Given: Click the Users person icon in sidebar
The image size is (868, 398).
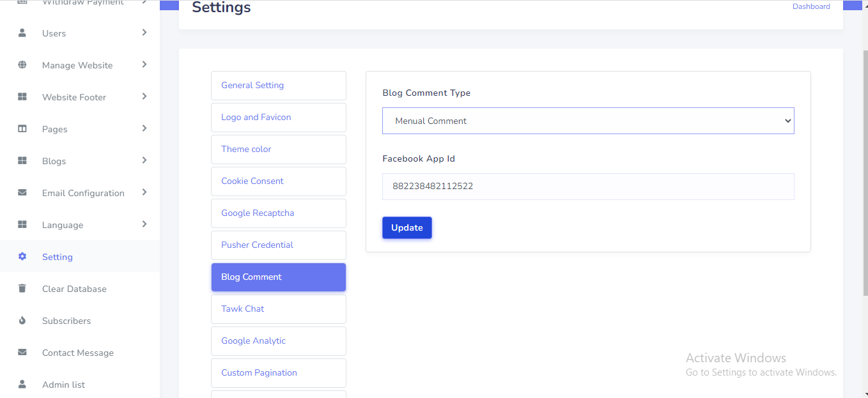Looking at the screenshot, I should (x=22, y=33).
